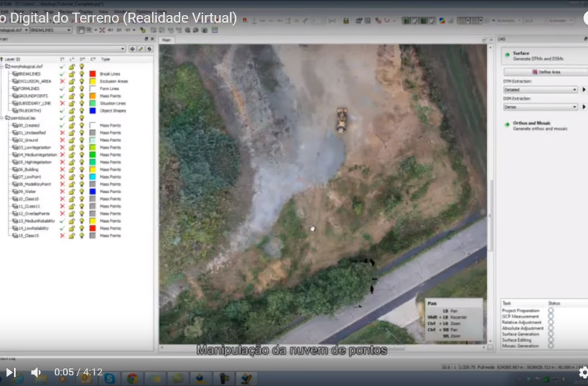Click the blue color swatch of TRUEORTHO

tap(93, 110)
